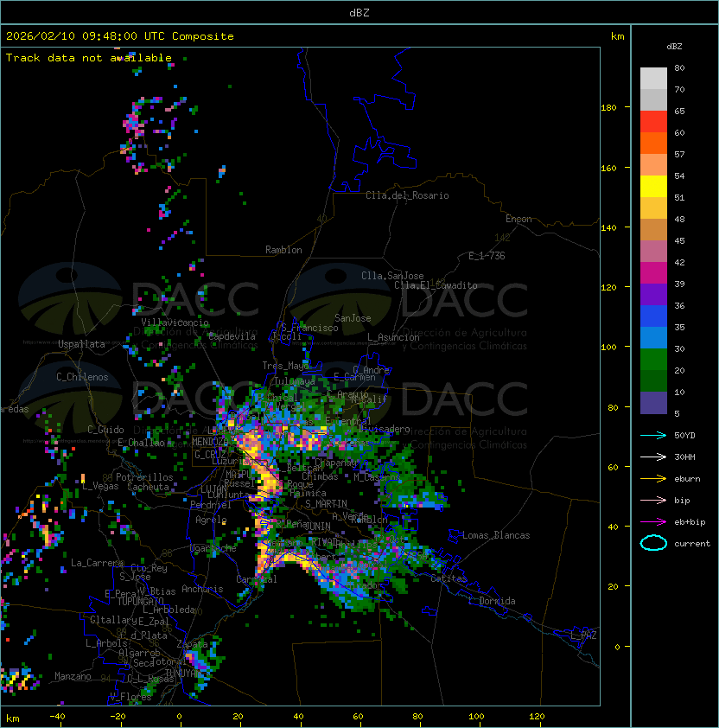
Task: Click the 'V_Flores' map label
Action: [130, 696]
